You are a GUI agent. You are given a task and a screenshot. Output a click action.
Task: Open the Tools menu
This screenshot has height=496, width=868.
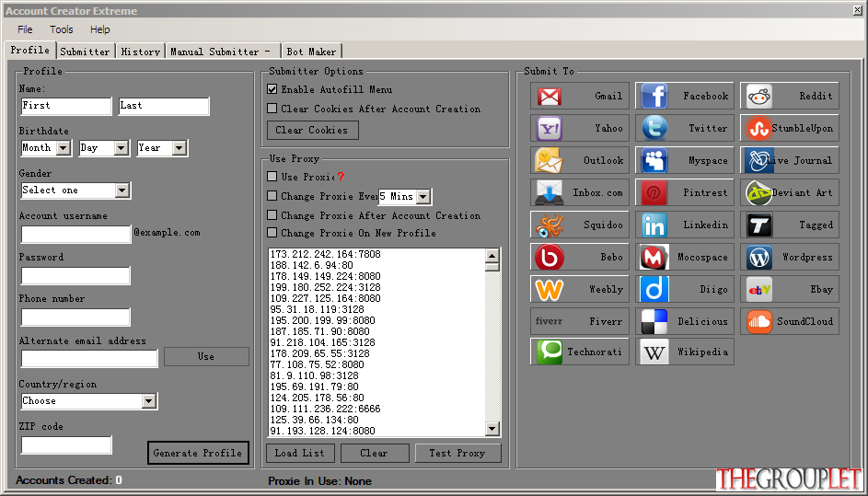click(x=62, y=29)
